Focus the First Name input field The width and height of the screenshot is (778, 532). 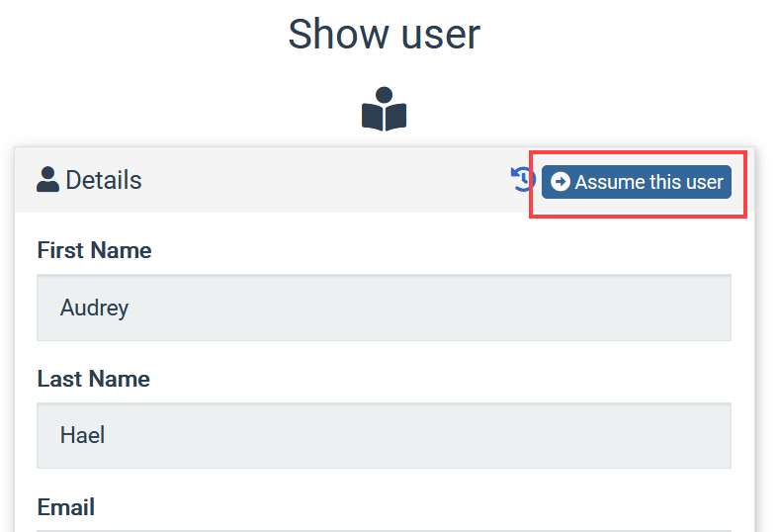point(384,308)
